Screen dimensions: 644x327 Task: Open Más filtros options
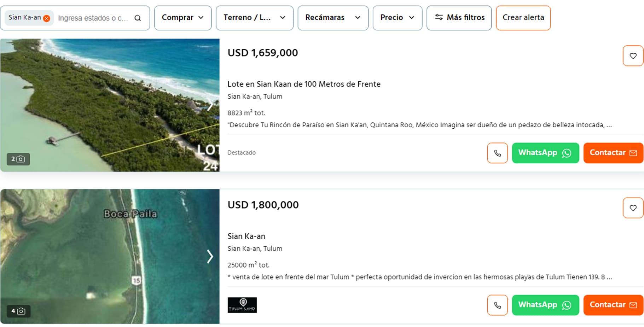click(x=459, y=18)
